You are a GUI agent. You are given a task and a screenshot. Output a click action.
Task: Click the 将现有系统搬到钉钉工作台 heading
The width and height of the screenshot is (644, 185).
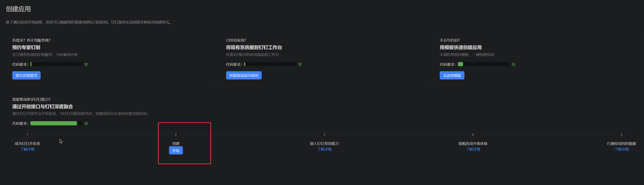[254, 47]
